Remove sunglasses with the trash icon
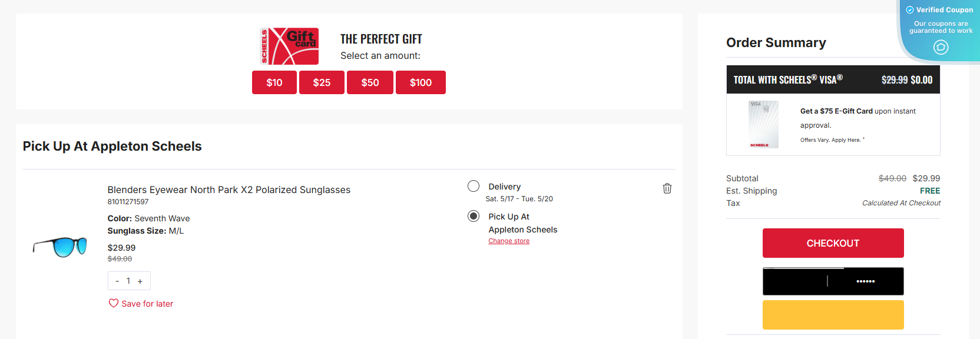Screen dimensions: 980x339 667,188
